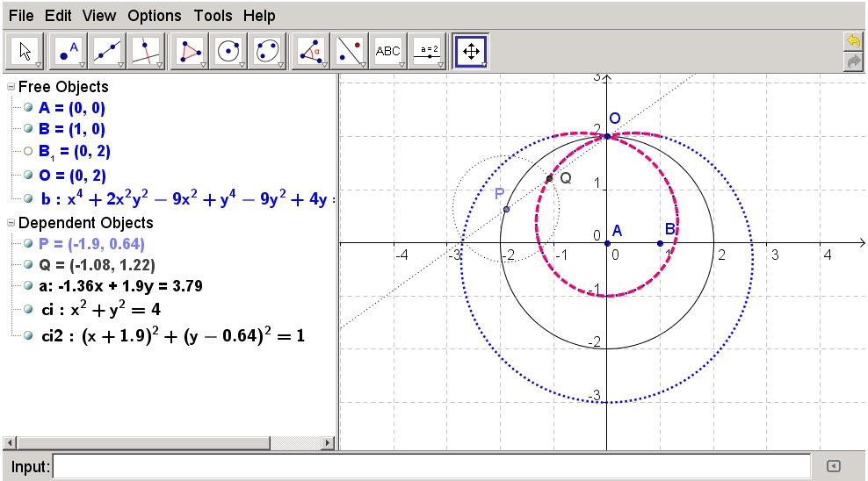Click into the Input text field
868x481 pixels.
tap(431, 467)
